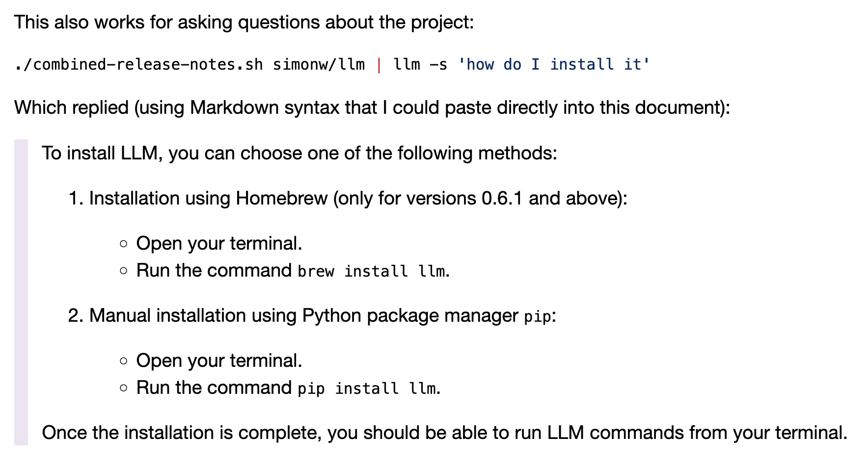
Task: Click the inline 'pip' code in item 2 heading
Action: point(537,316)
